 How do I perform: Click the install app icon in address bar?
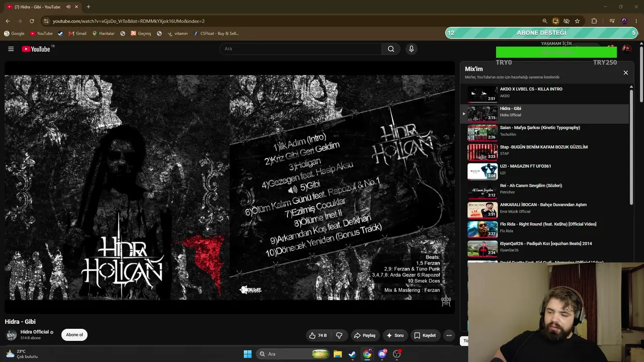[555, 21]
